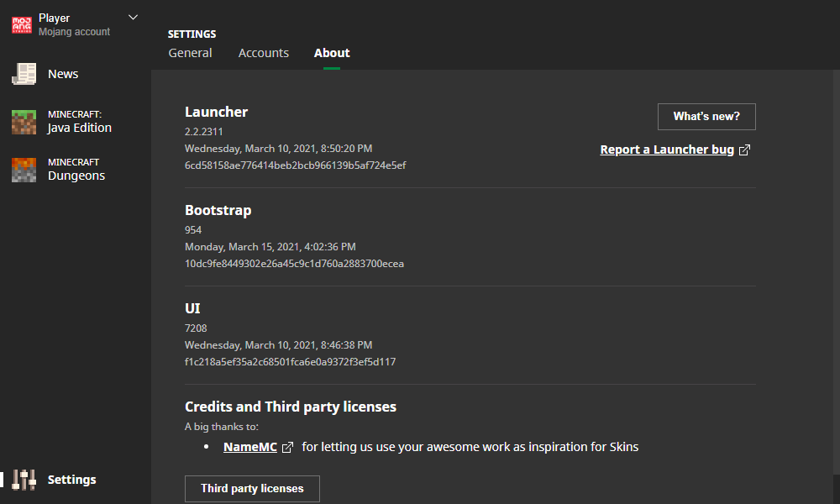The height and width of the screenshot is (504, 840).
Task: Open the News section label
Action: [63, 74]
